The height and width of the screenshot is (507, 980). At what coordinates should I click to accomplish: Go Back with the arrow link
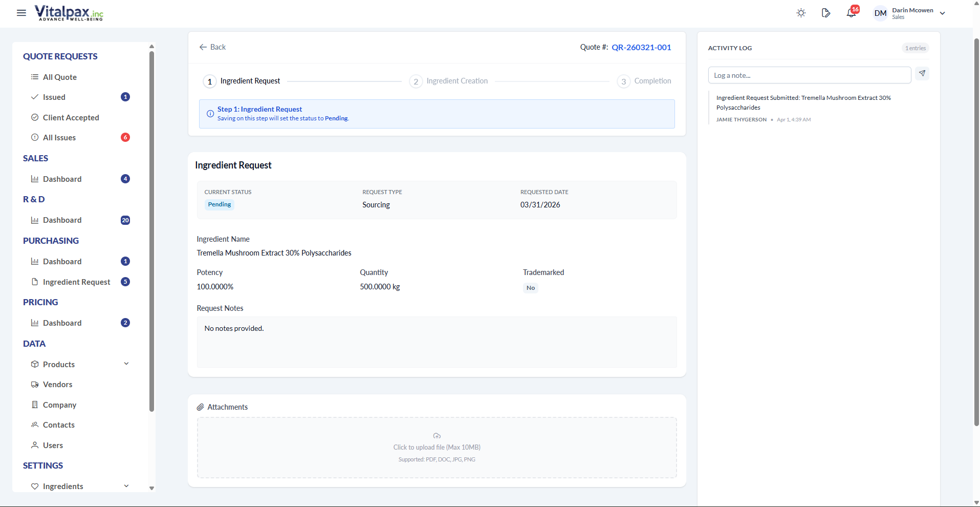tap(212, 47)
